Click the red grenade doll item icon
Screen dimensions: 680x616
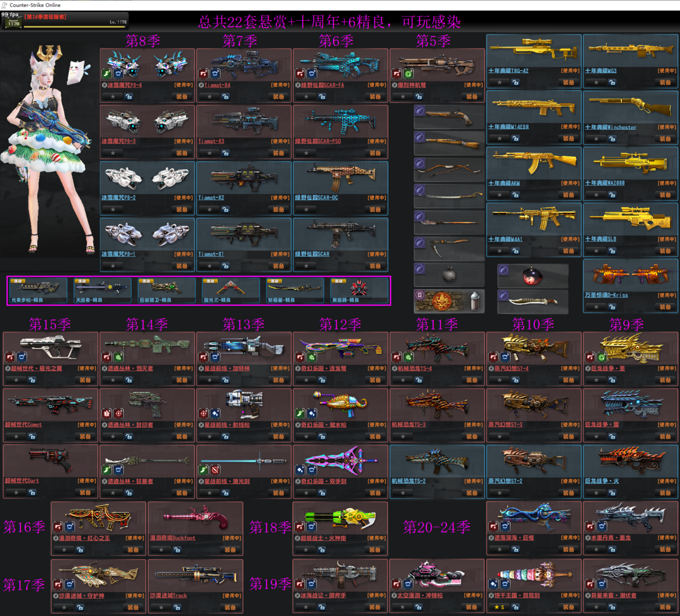(x=533, y=276)
